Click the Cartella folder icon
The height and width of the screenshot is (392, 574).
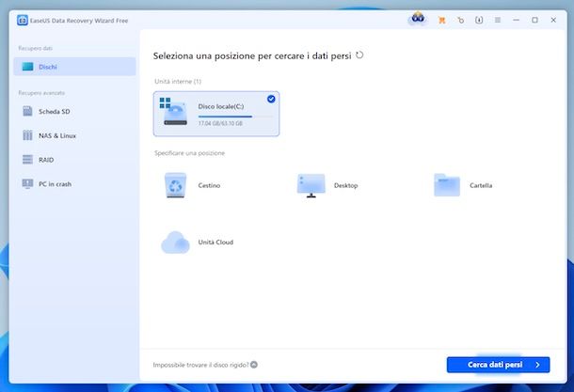point(447,185)
